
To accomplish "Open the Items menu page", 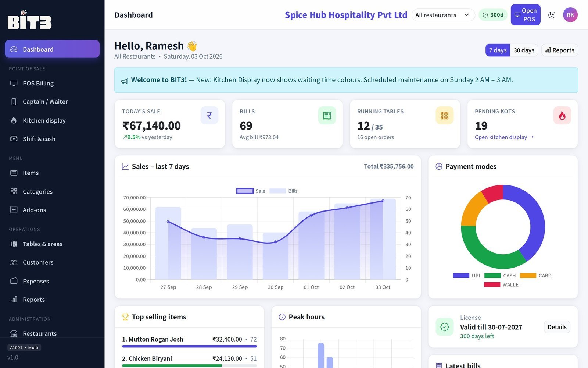I will click(52, 173).
